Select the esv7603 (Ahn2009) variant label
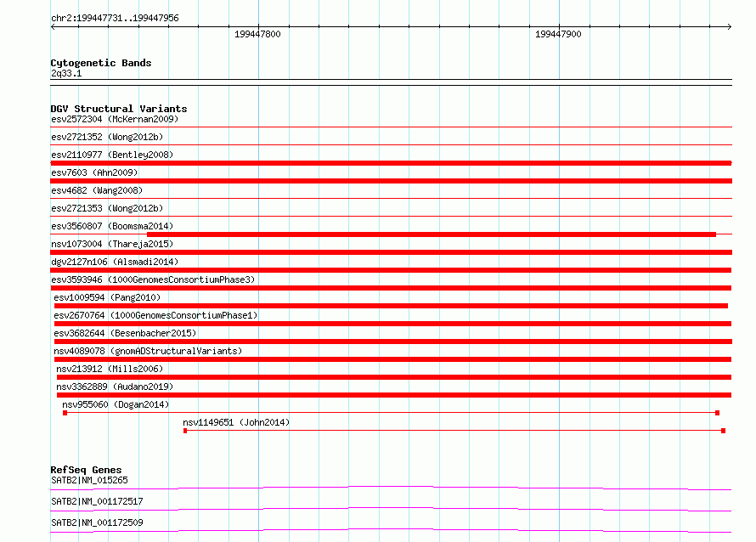756x542 pixels. pyautogui.click(x=94, y=172)
